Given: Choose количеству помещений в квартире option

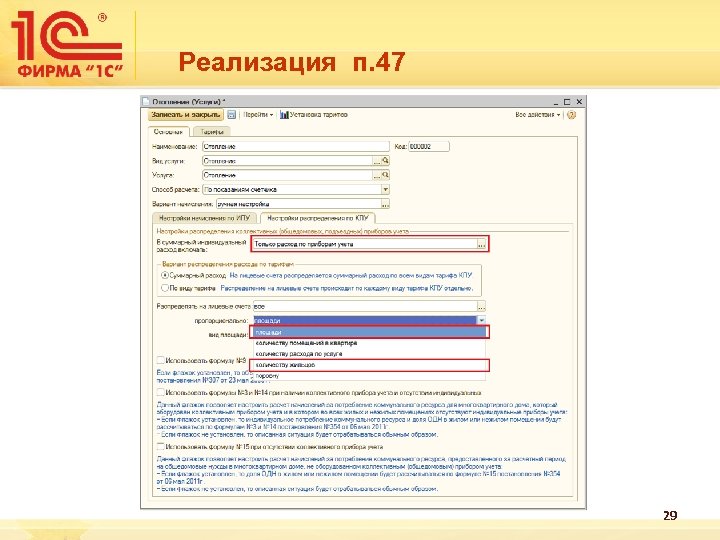Looking at the screenshot, I should [370, 343].
